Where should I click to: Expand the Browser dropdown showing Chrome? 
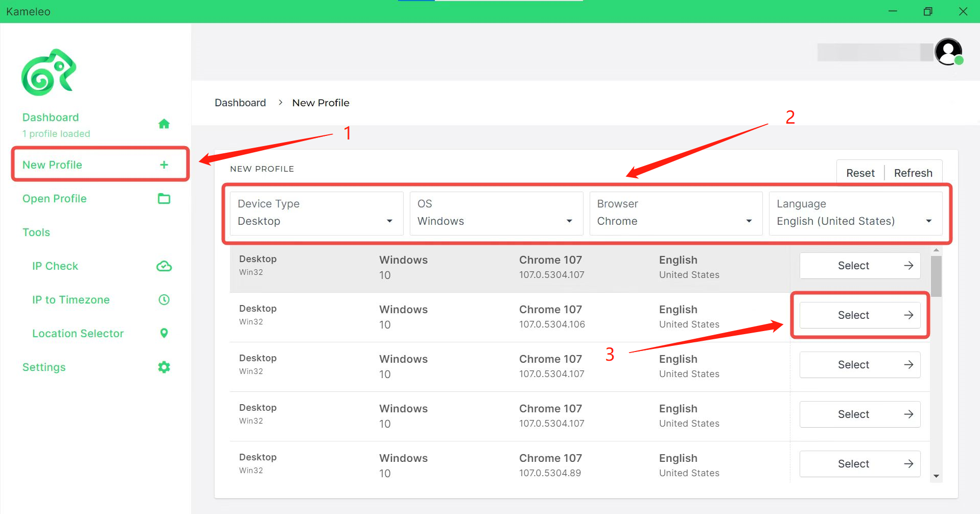point(676,213)
